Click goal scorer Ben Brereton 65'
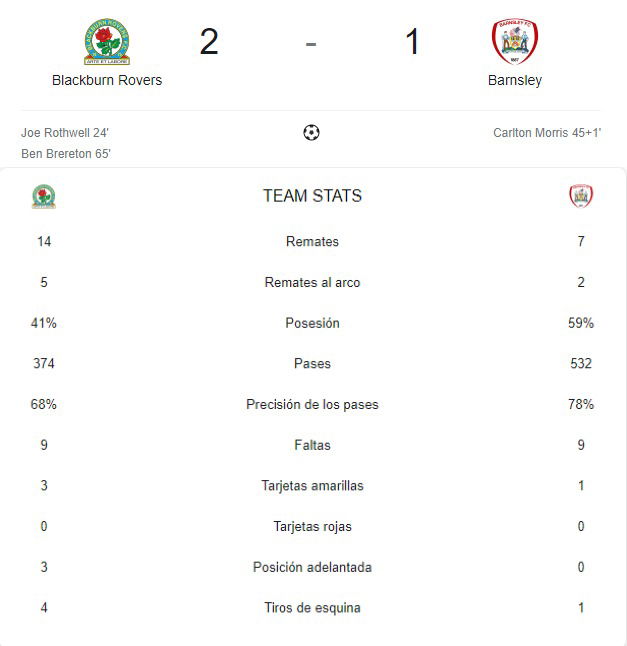The width and height of the screenshot is (627, 646). 66,154
